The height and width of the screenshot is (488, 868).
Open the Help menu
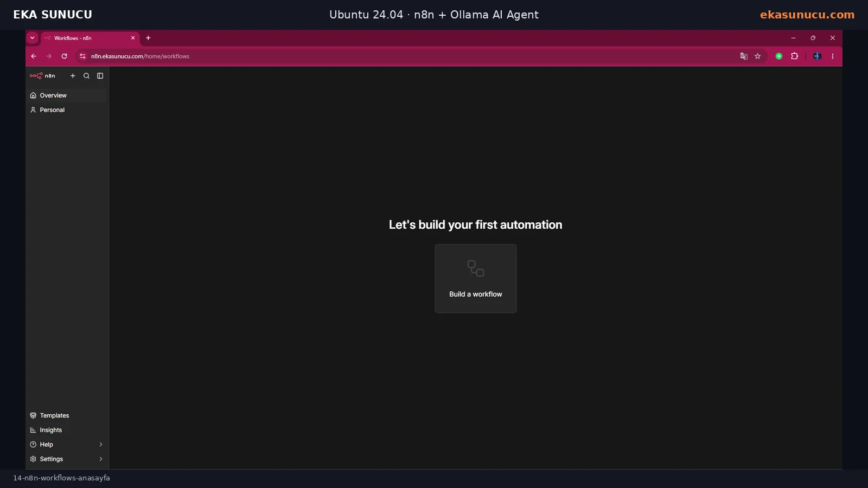pos(67,445)
